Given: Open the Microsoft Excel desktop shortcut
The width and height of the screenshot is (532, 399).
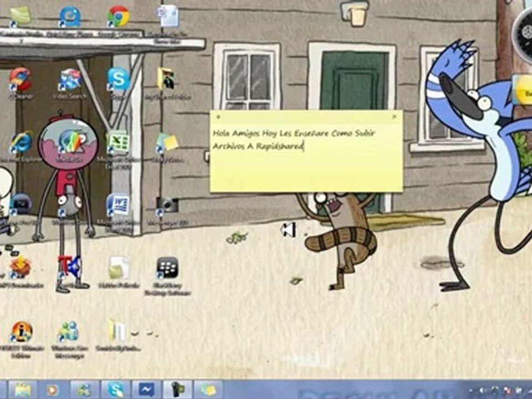Looking at the screenshot, I should (118, 142).
